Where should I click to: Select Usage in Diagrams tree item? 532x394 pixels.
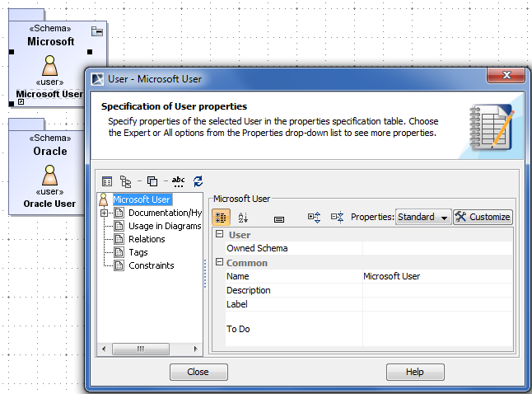coord(165,226)
